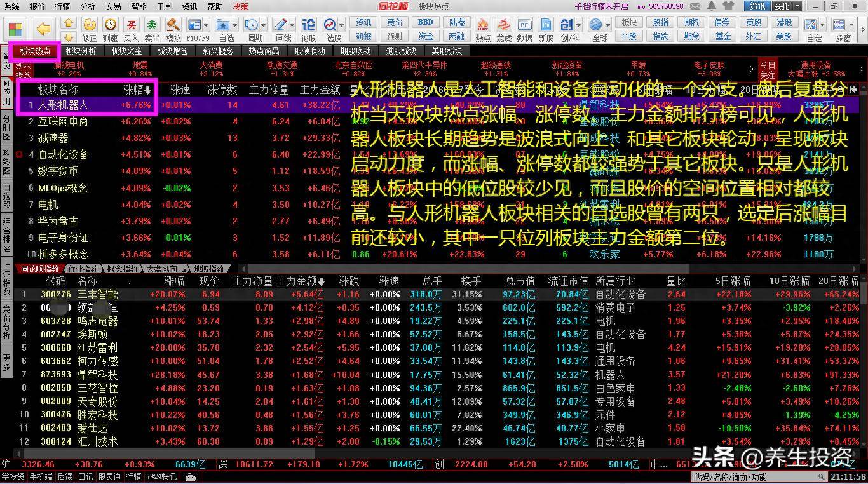Click the four-color home grid icon
This screenshot has height=484, width=868.
[16, 29]
